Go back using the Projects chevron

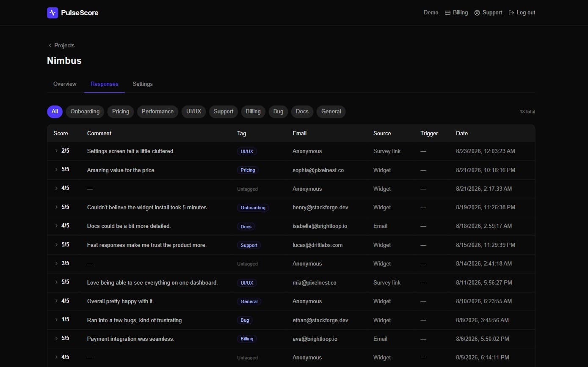click(x=50, y=45)
